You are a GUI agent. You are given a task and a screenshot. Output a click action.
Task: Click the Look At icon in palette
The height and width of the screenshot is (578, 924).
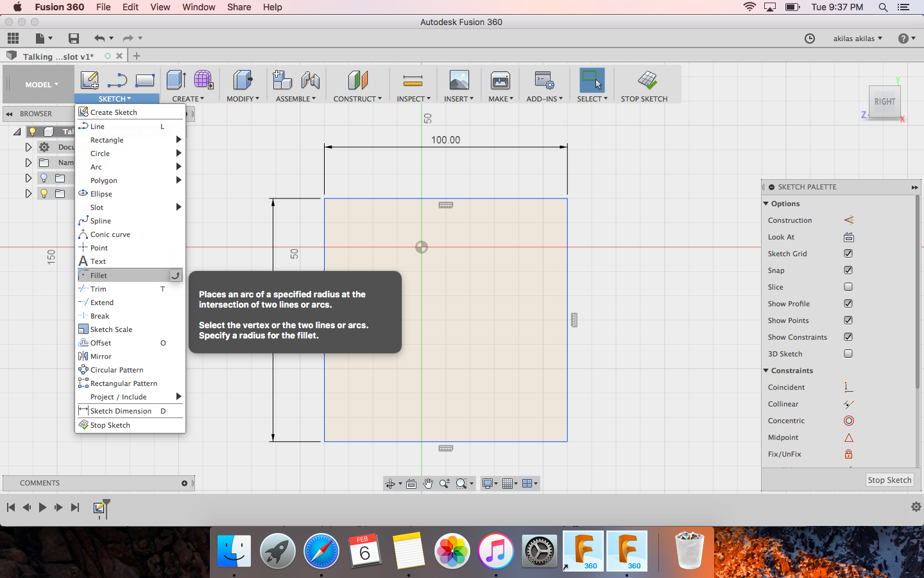pos(848,237)
